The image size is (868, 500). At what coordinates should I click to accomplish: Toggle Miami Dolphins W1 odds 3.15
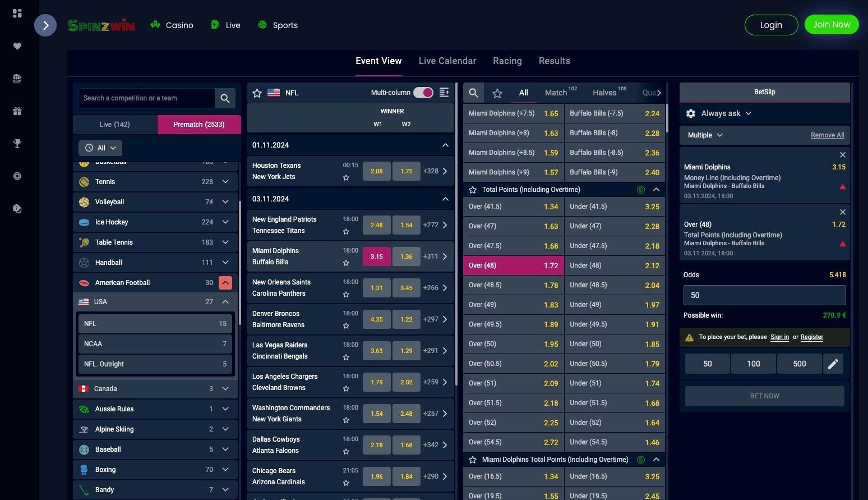click(x=377, y=256)
